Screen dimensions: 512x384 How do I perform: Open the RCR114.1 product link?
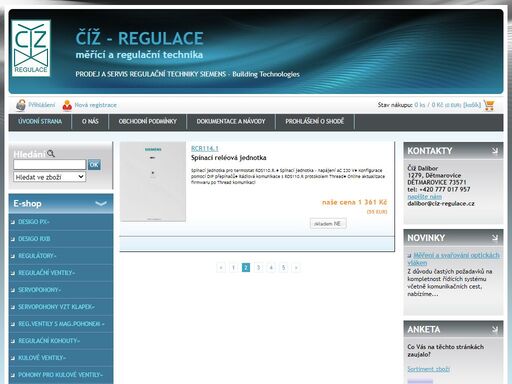pyautogui.click(x=205, y=149)
